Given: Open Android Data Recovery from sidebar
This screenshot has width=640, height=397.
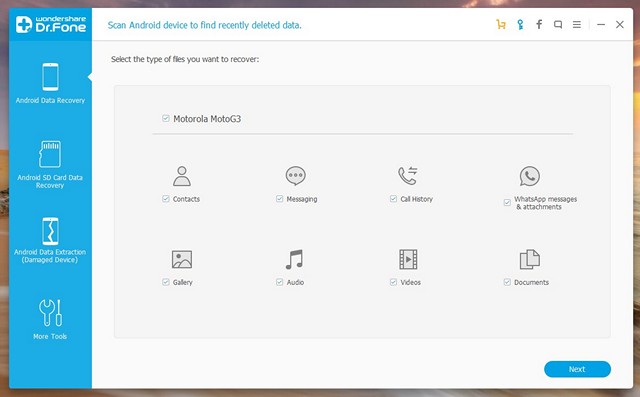Looking at the screenshot, I should point(50,83).
